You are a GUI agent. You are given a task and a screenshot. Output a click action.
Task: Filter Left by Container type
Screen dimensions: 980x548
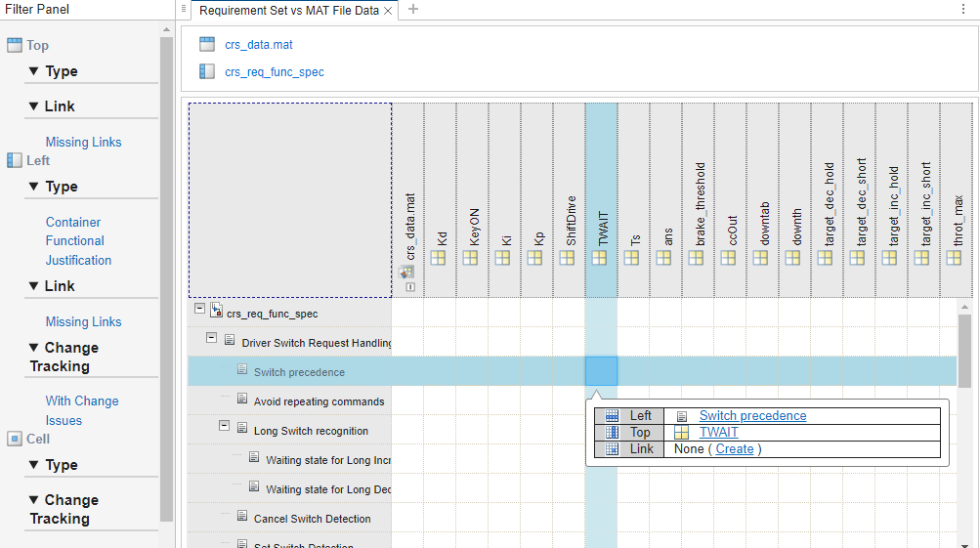point(72,222)
